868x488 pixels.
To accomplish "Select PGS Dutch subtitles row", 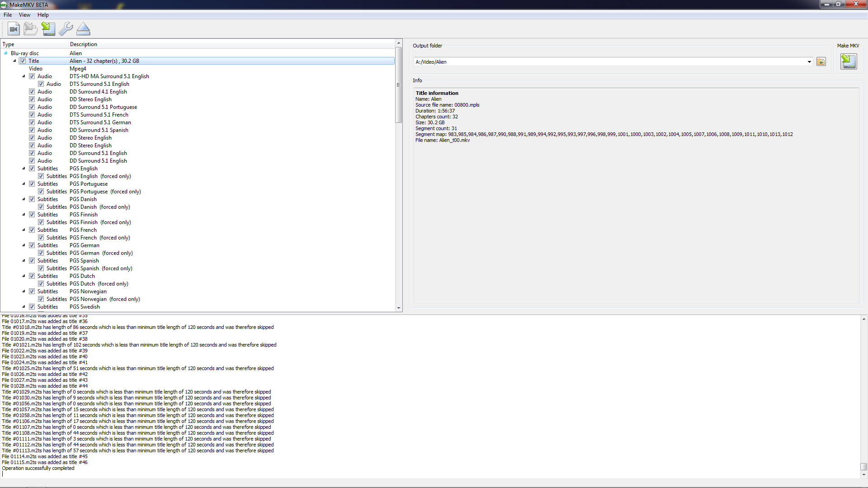I will tap(198, 276).
